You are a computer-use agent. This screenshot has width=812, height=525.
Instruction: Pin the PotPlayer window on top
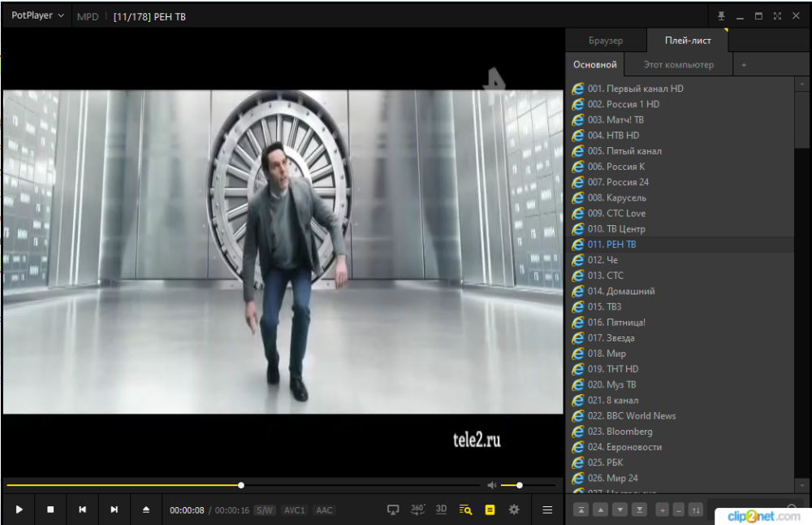pos(721,16)
